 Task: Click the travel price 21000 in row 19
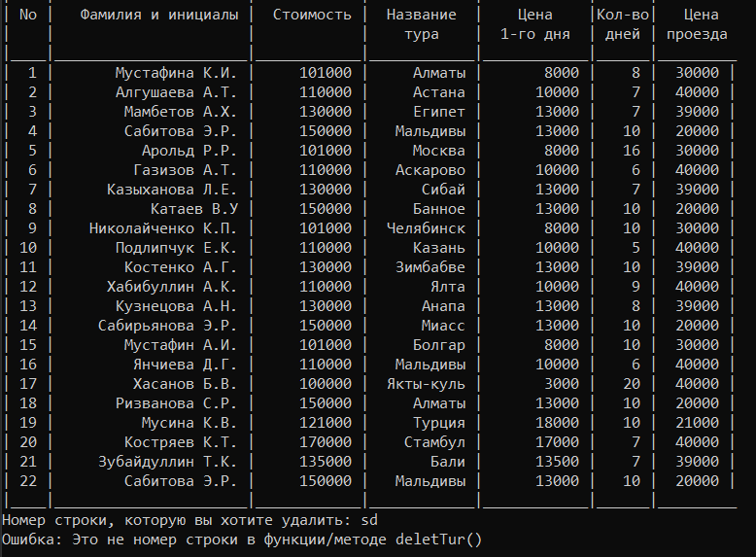pyautogui.click(x=697, y=423)
